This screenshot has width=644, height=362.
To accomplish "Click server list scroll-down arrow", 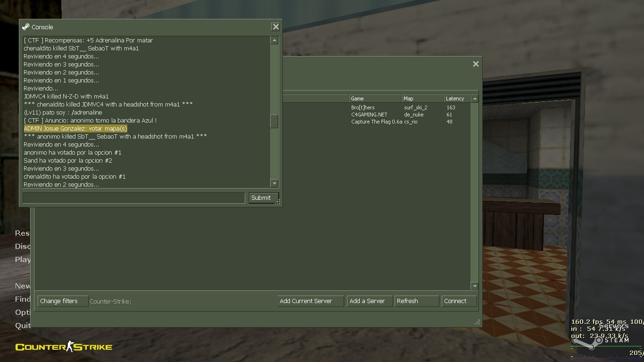I will pyautogui.click(x=474, y=286).
